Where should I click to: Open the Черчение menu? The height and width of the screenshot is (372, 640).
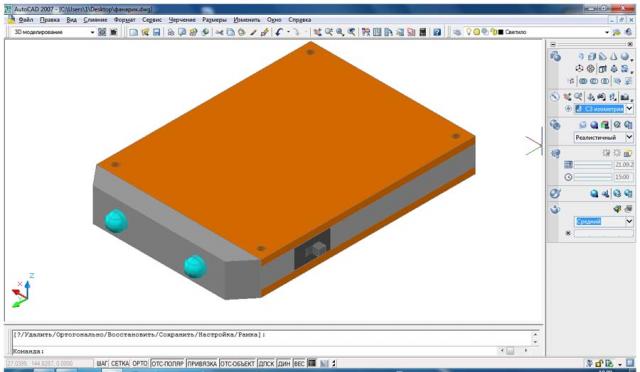click(182, 20)
